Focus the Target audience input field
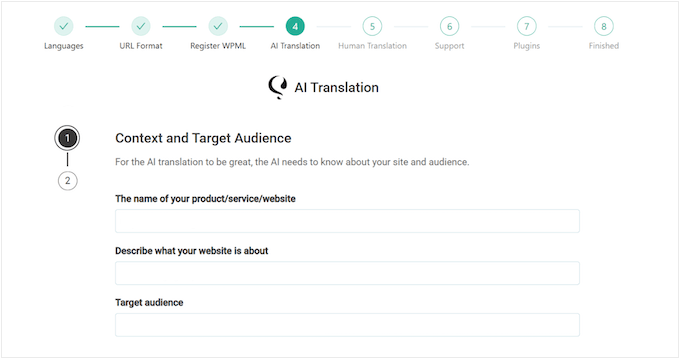The image size is (680, 360). pyautogui.click(x=347, y=325)
